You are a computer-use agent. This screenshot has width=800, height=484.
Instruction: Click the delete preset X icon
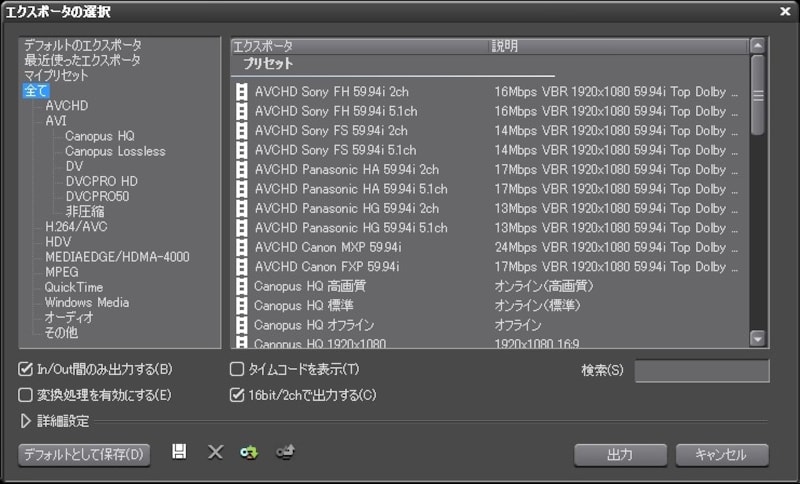(x=215, y=452)
